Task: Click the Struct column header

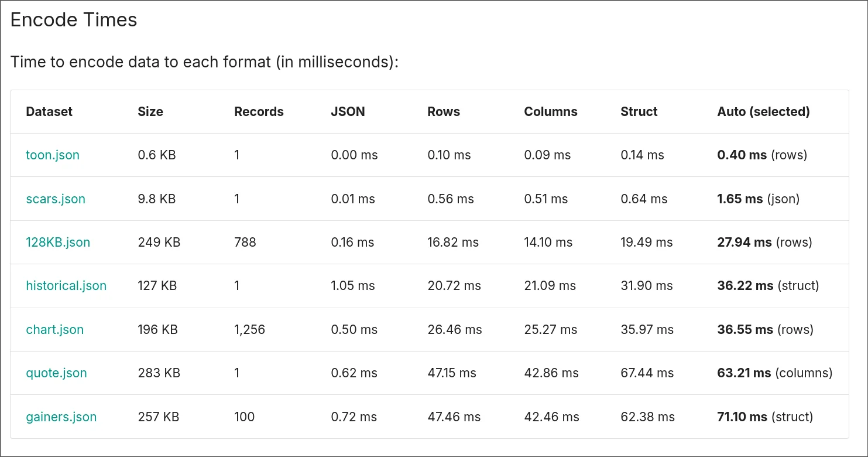Action: (x=639, y=112)
